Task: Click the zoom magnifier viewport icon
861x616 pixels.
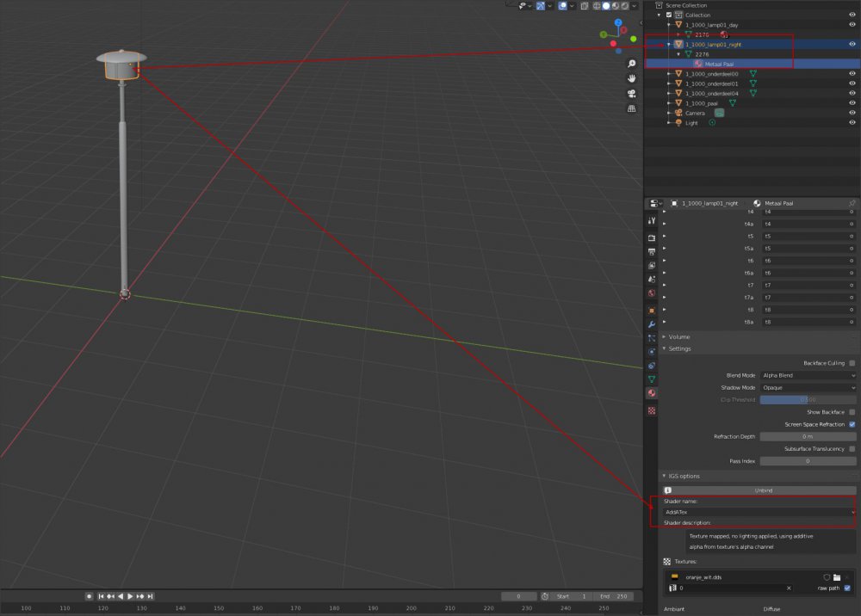Action: click(x=632, y=64)
